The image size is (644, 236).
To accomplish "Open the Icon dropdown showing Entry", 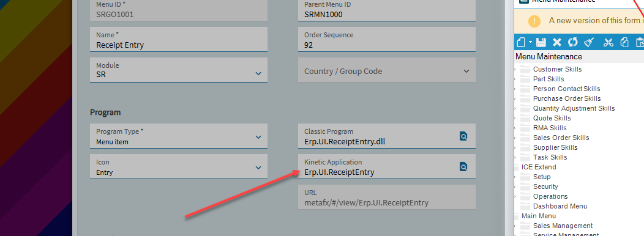I will pyautogui.click(x=258, y=168).
